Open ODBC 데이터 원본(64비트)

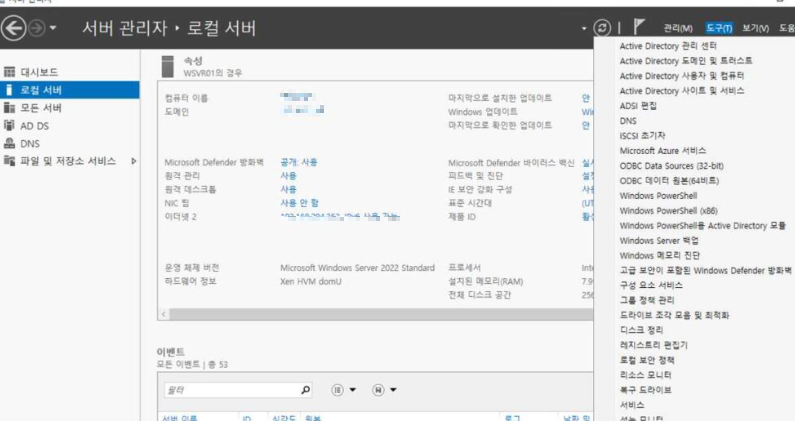tap(669, 181)
